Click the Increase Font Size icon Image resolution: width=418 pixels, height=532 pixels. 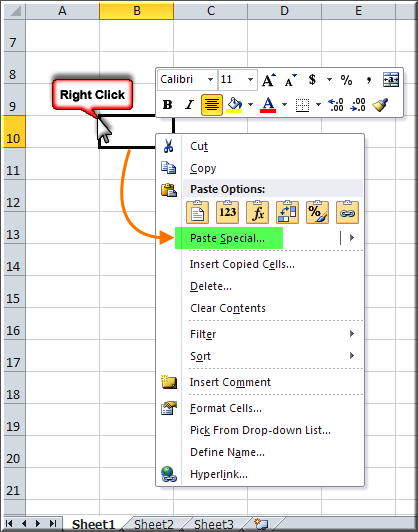coord(268,80)
